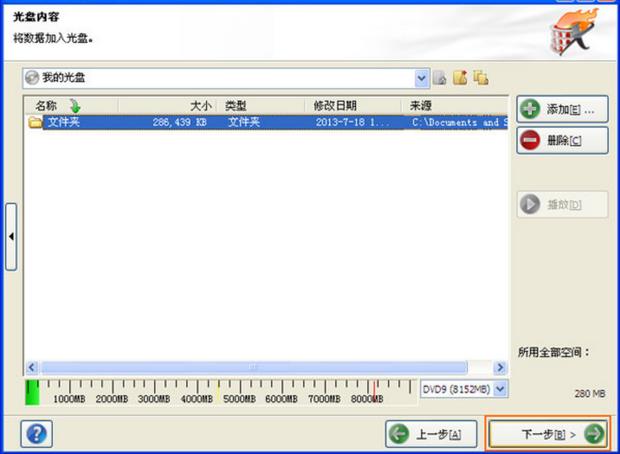Open the blue help question mark icon
Image resolution: width=620 pixels, height=454 pixels.
click(x=36, y=433)
